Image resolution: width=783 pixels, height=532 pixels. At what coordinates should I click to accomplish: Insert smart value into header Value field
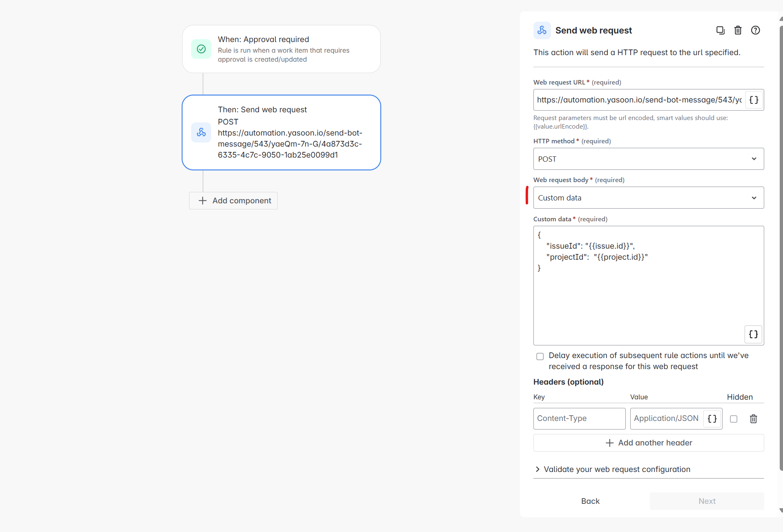pos(712,418)
